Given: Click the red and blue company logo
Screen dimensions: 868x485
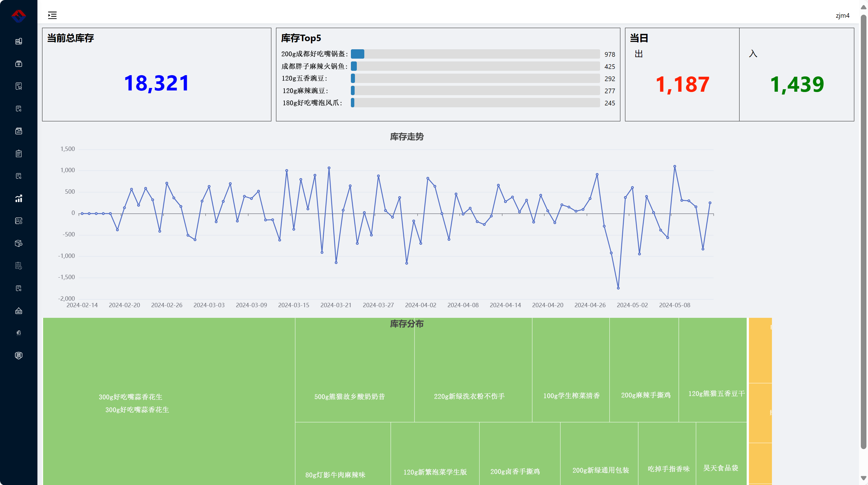Looking at the screenshot, I should click(x=18, y=16).
